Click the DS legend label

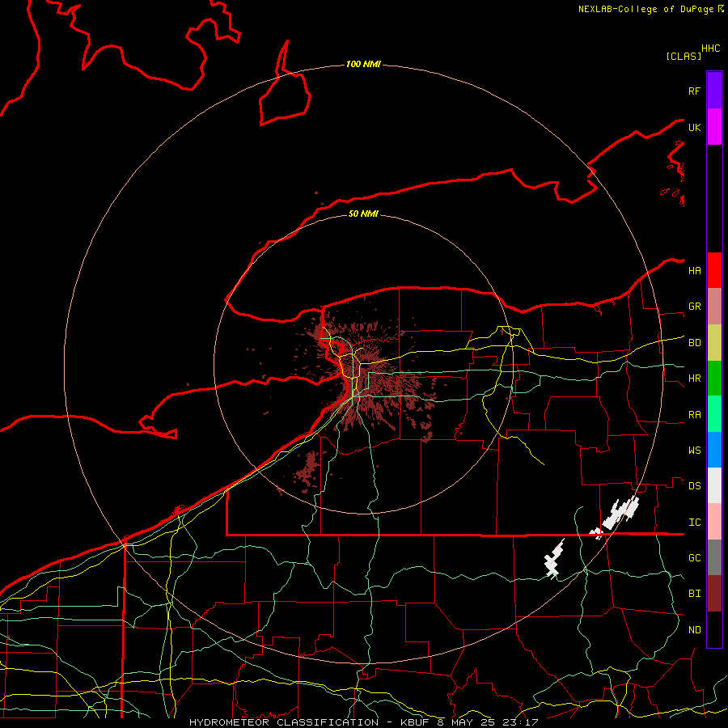click(x=694, y=485)
